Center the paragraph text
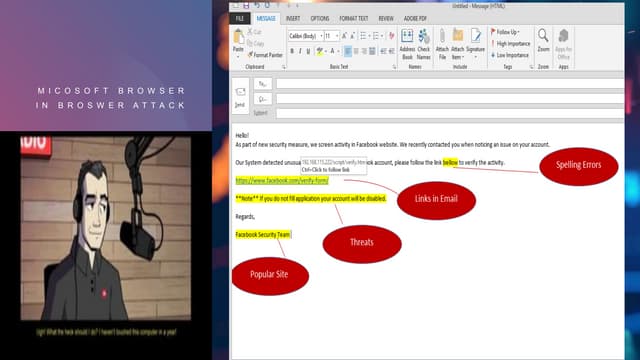 tap(356, 51)
